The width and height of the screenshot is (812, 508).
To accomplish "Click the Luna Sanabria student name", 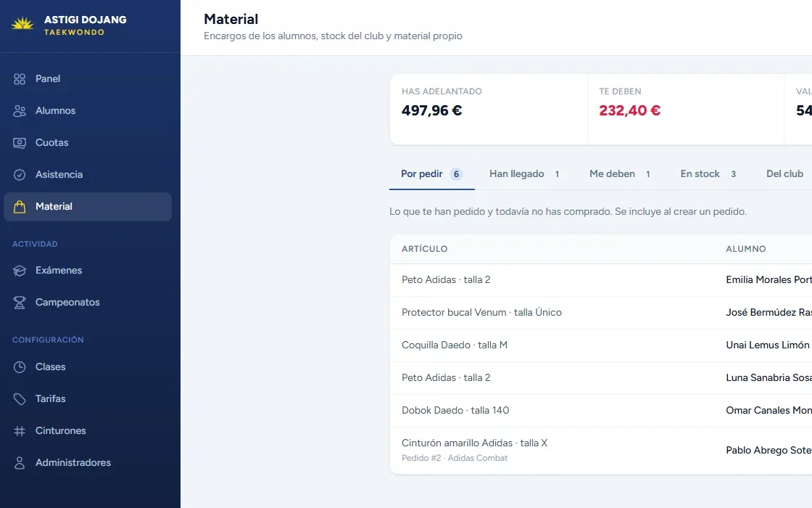I will click(768, 378).
